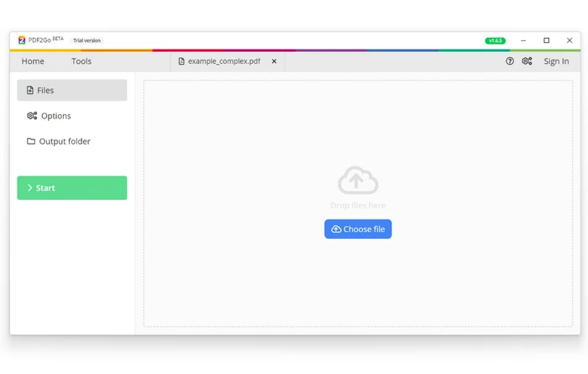The image size is (588, 374).
Task: Close the example_complex.pdf tab
Action: pos(274,61)
